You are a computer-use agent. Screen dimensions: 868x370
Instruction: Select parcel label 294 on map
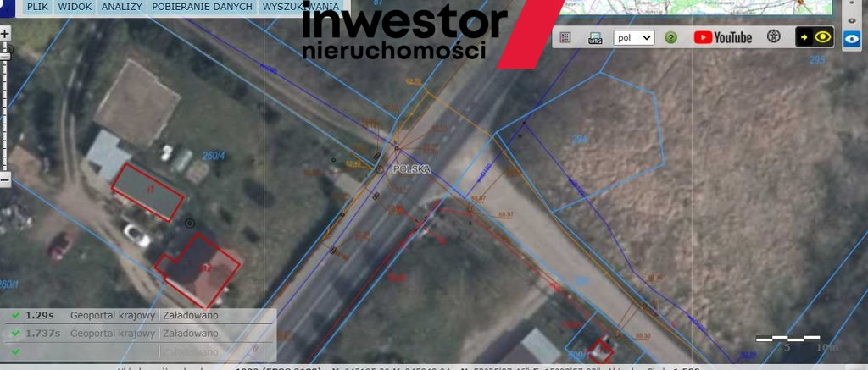pos(580,140)
